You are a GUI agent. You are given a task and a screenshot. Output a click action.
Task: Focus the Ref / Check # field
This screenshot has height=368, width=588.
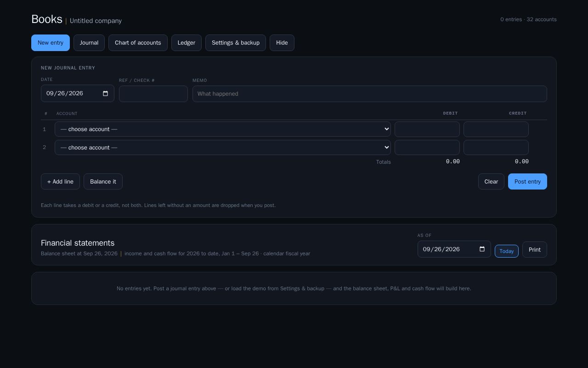(x=153, y=94)
